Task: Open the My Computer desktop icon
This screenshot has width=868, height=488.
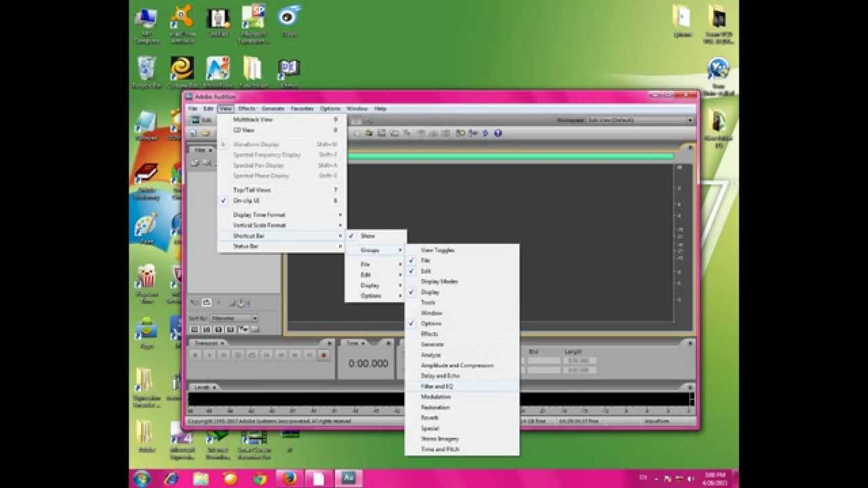Action: click(146, 24)
